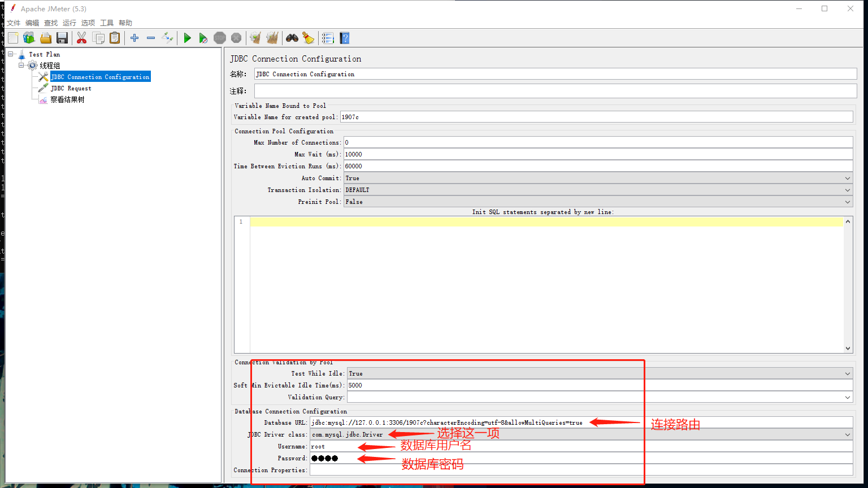Paste element using clipboard icon
This screenshot has width=868, height=488.
click(x=115, y=38)
